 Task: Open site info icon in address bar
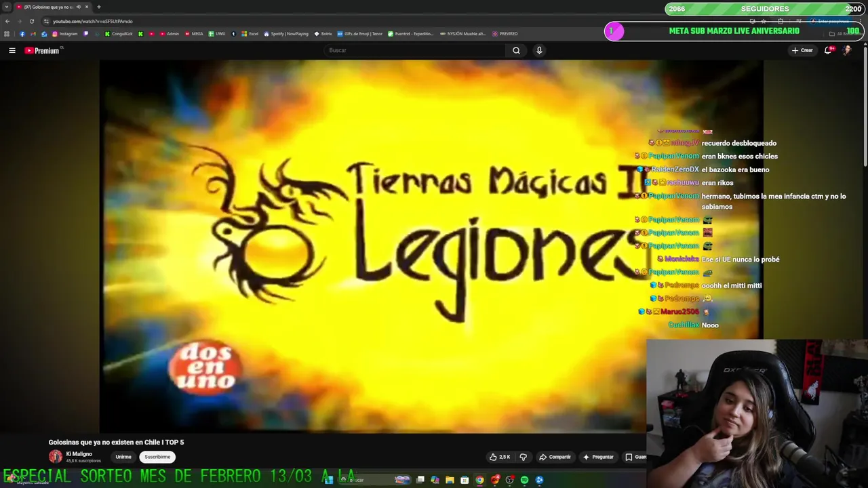46,21
